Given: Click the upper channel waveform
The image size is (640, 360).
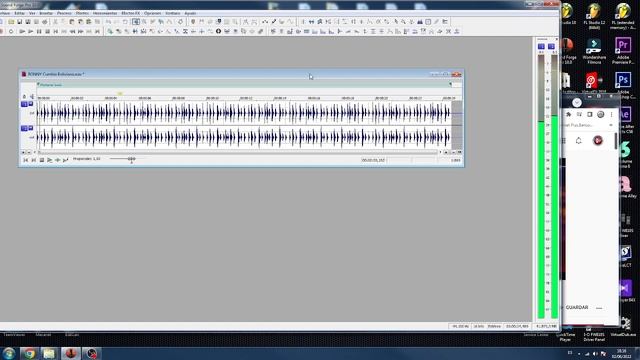Looking at the screenshot, I should (244, 113).
